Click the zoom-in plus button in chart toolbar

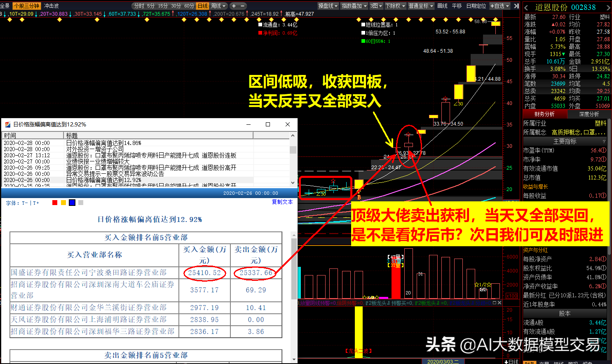[x=234, y=6]
